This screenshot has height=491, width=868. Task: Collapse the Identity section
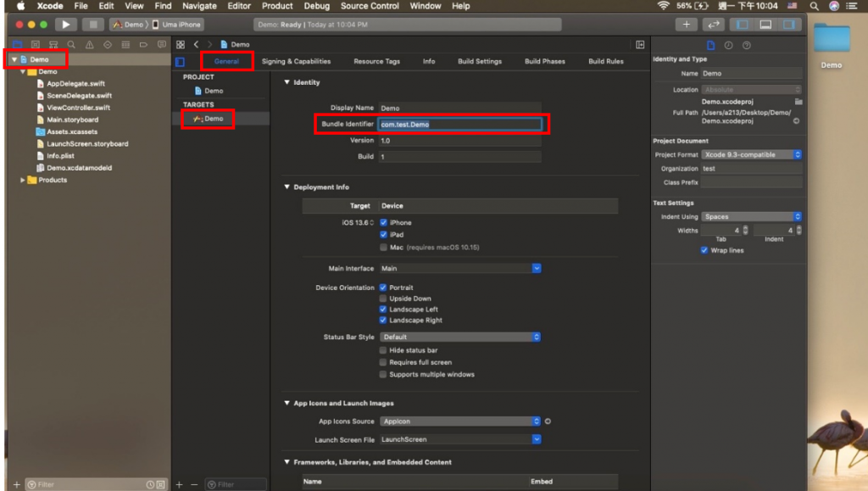[x=287, y=82]
